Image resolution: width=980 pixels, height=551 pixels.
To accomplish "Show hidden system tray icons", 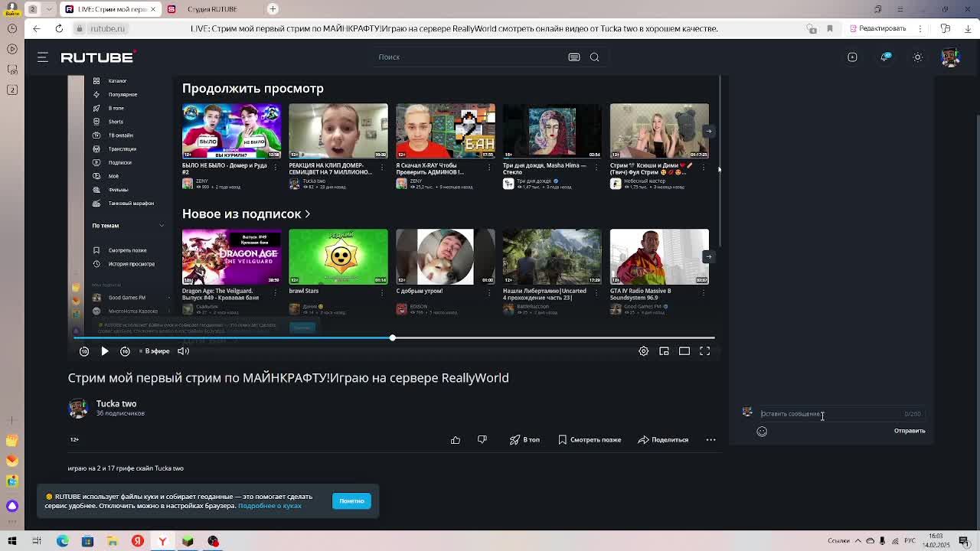I will (858, 542).
